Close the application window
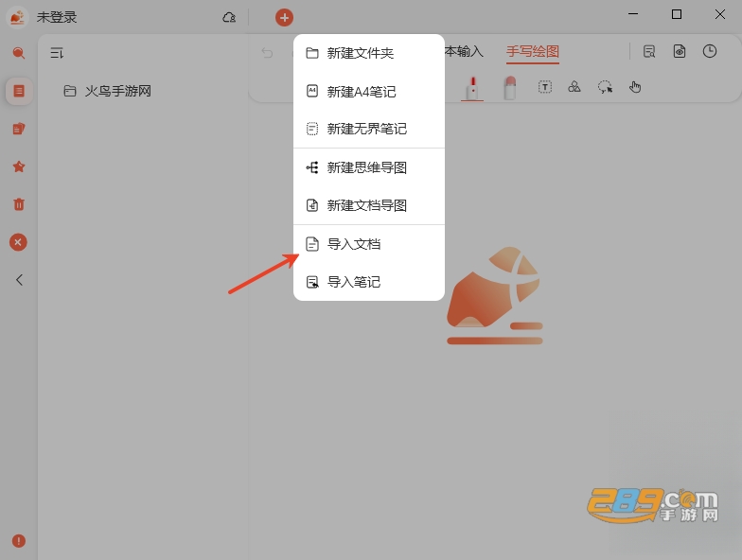The width and height of the screenshot is (742, 560). 719,14
